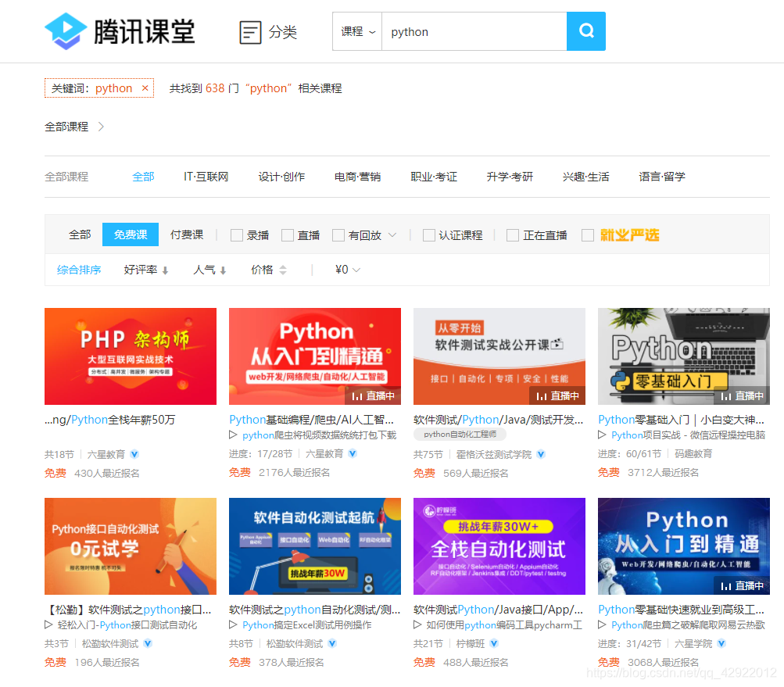The width and height of the screenshot is (784, 687).
Task: Open the 全栈自动化测试 course thumbnail
Action: tap(499, 546)
